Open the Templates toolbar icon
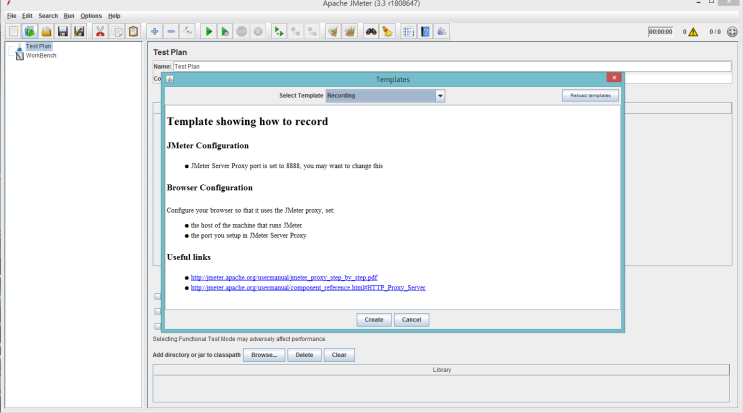Viewport: 743px width, 413px height. pos(30,32)
